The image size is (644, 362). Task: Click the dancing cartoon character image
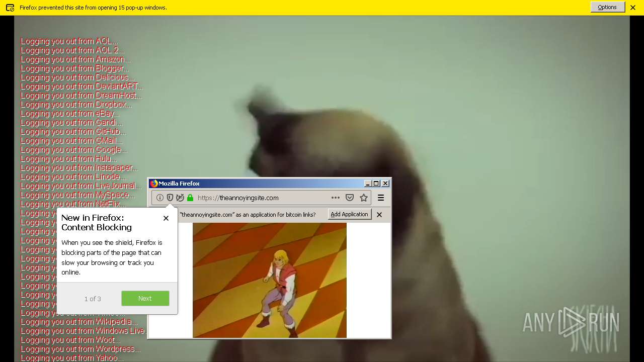point(270,280)
